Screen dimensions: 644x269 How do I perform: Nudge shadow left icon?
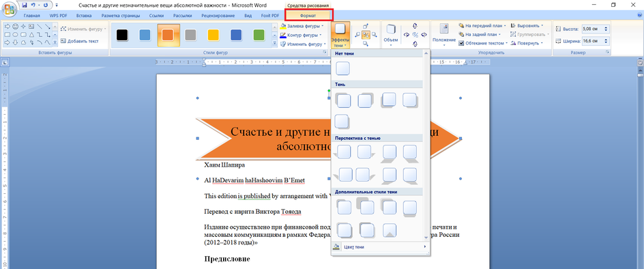pyautogui.click(x=357, y=35)
